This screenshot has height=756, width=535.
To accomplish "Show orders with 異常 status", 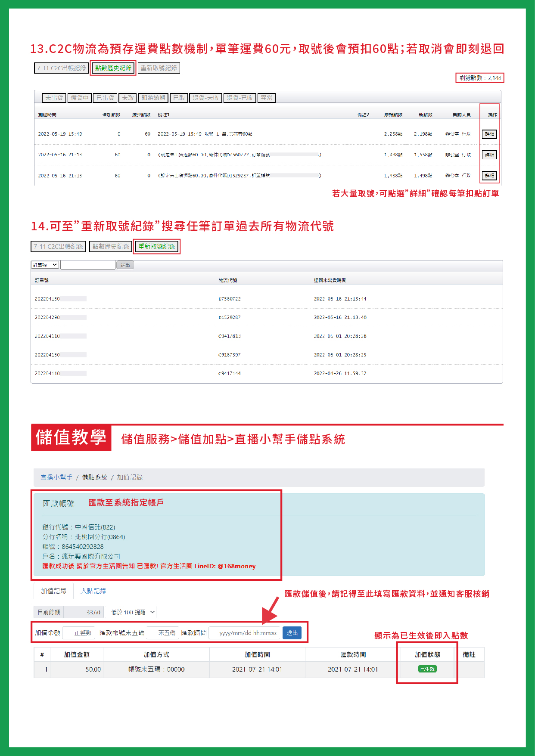I will click(267, 98).
